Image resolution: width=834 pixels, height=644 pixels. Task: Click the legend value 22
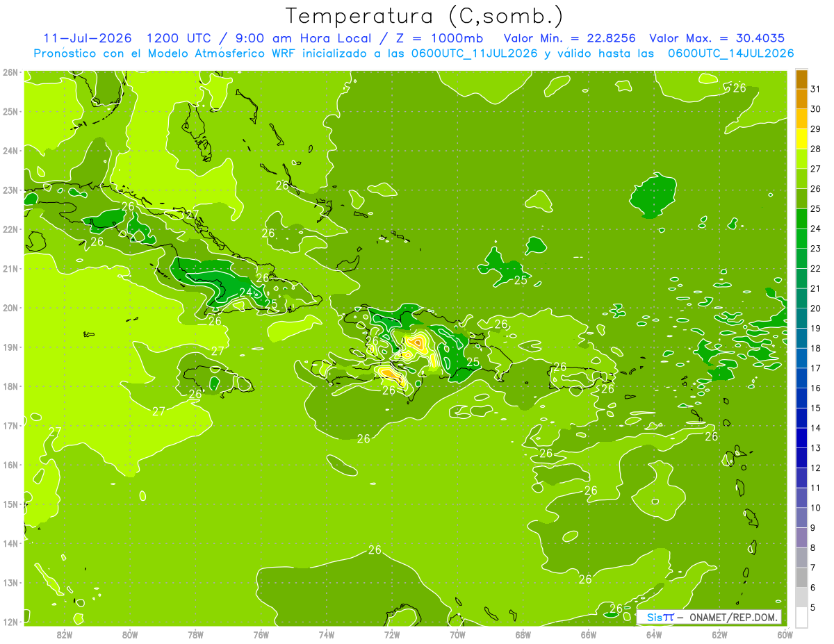click(816, 268)
